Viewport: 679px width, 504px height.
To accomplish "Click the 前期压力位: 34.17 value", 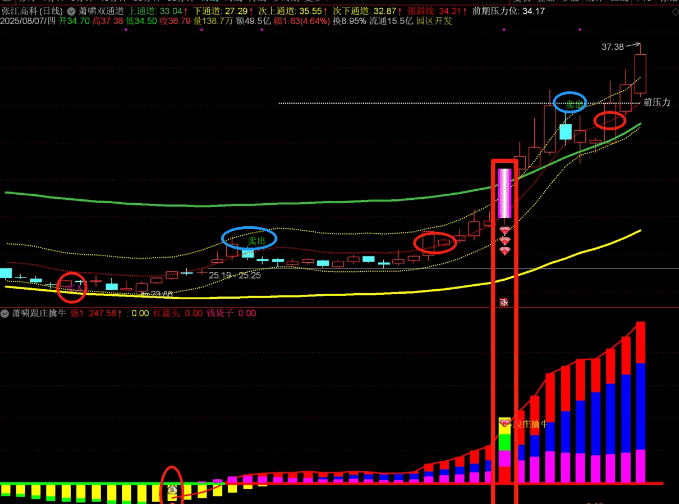I will [508, 11].
